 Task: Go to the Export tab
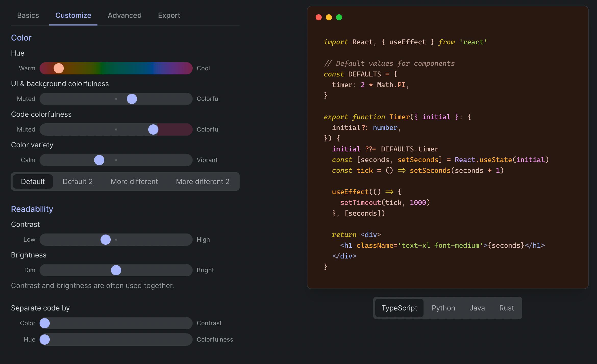pyautogui.click(x=169, y=15)
